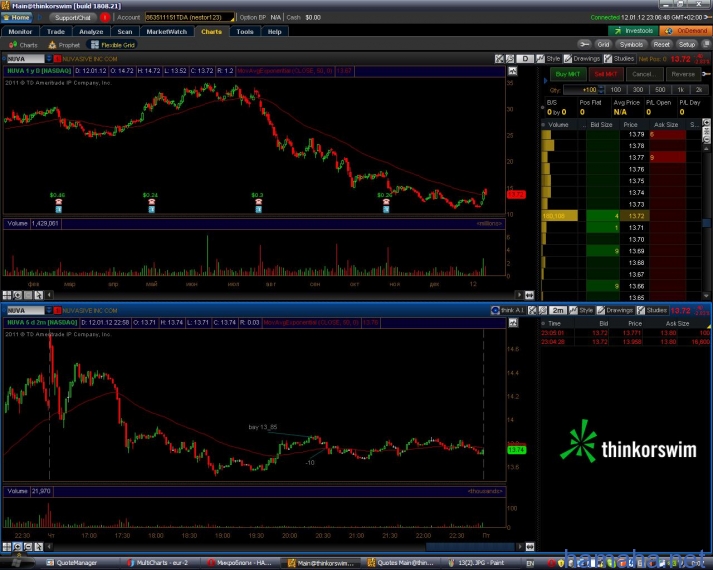Screen dimensions: 713x570
Task: Click the window detach icon beside Setup
Action: click(x=706, y=44)
